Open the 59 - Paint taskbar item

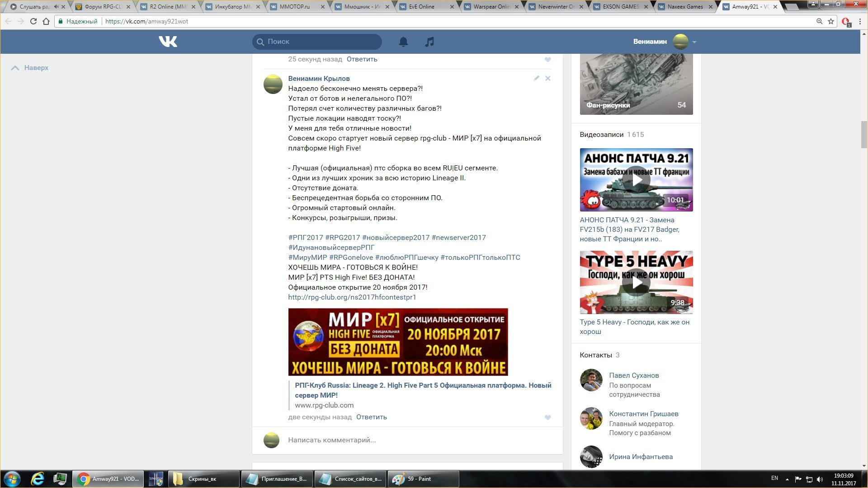click(x=423, y=479)
